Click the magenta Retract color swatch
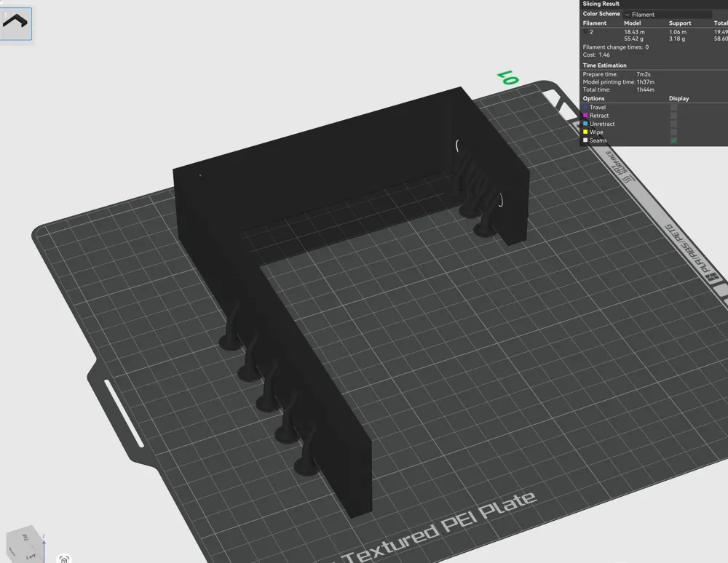 pos(585,116)
